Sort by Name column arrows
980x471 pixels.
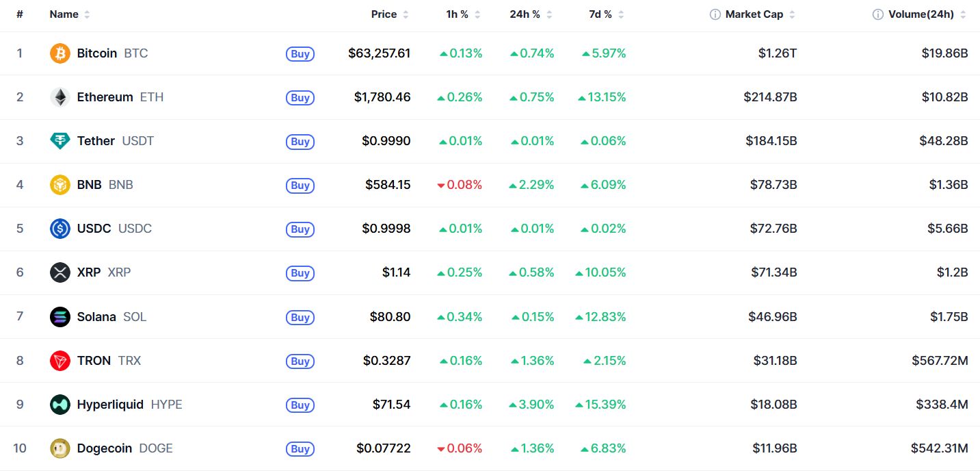click(x=87, y=14)
